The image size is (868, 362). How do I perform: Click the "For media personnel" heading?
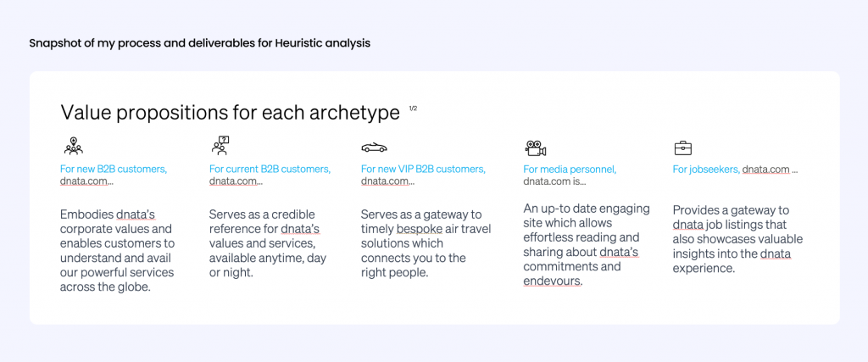point(570,169)
